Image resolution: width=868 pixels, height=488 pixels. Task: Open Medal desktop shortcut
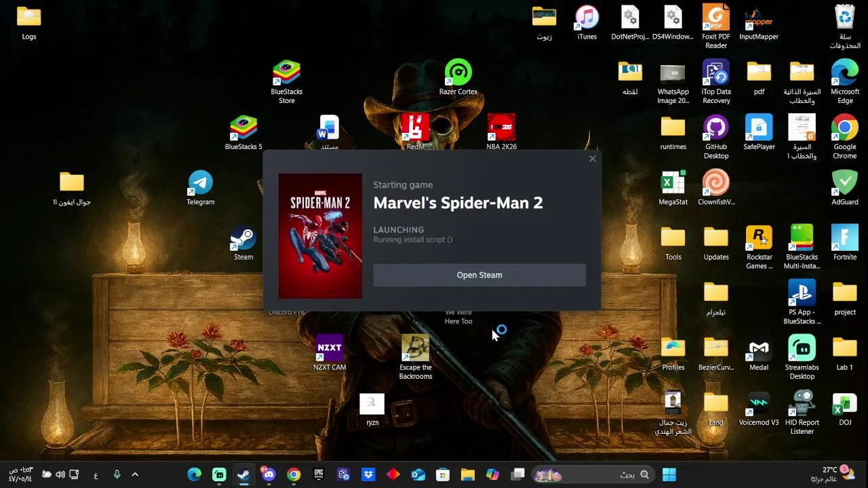pyautogui.click(x=759, y=353)
